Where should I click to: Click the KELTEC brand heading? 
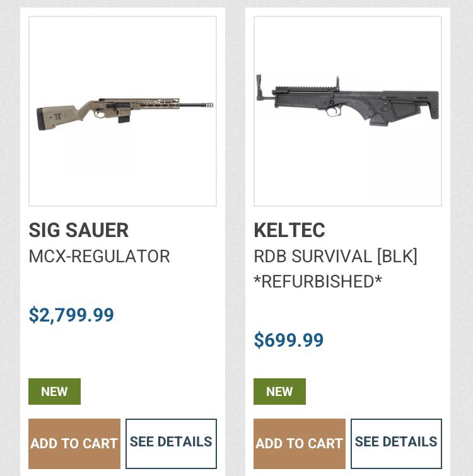point(289,230)
